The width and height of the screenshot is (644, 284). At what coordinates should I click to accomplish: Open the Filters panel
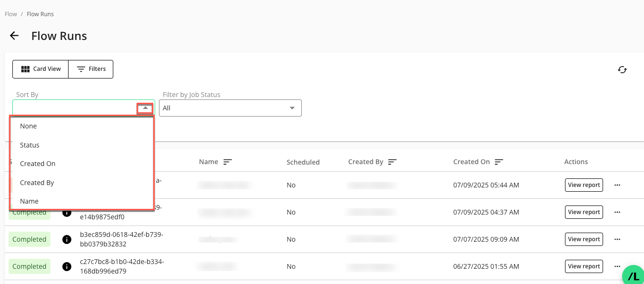tap(91, 69)
